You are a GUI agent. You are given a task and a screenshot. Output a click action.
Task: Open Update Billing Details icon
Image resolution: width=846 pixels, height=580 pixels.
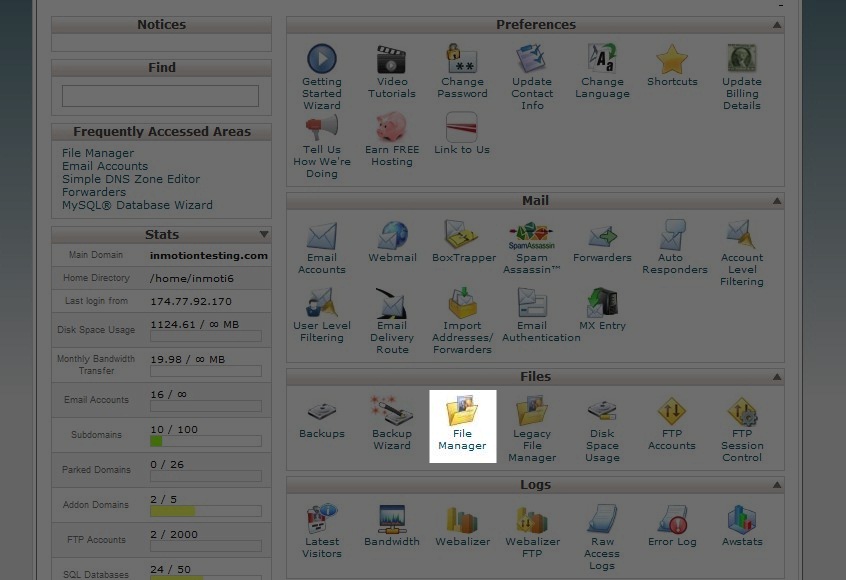point(742,58)
